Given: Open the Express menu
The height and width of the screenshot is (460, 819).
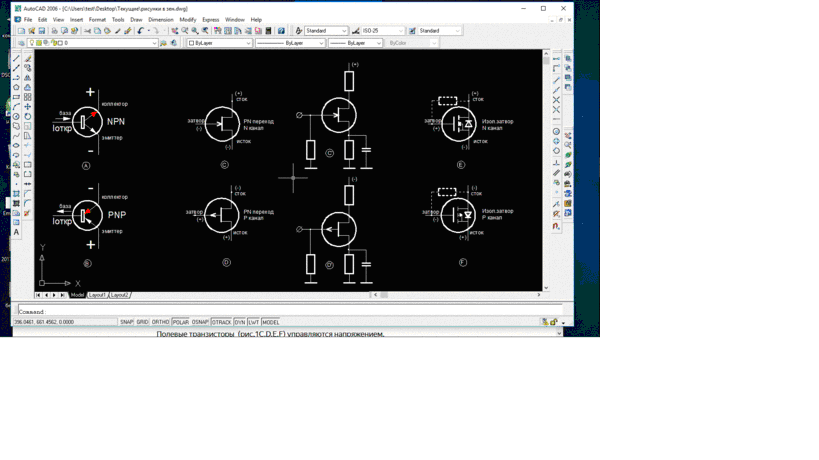Looking at the screenshot, I should click(210, 20).
